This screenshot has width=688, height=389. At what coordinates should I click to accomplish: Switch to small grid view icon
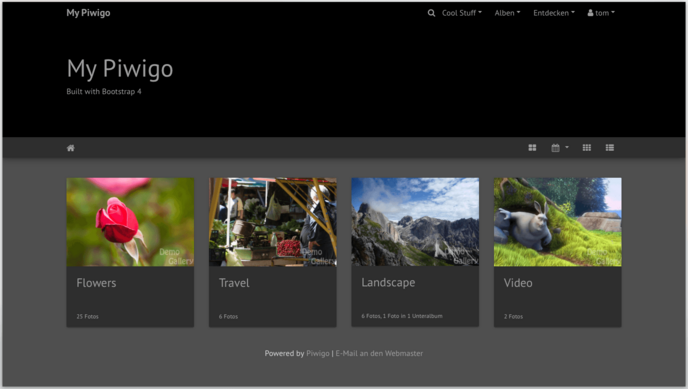(x=587, y=148)
